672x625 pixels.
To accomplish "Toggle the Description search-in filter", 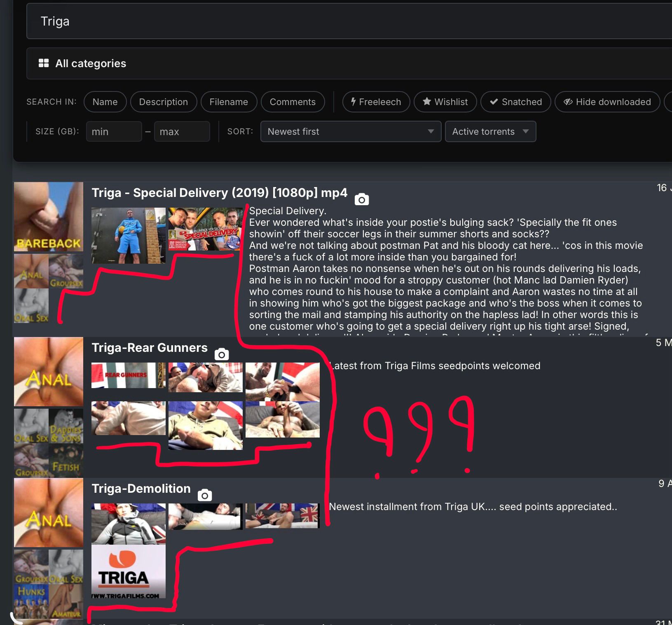I will click(164, 102).
